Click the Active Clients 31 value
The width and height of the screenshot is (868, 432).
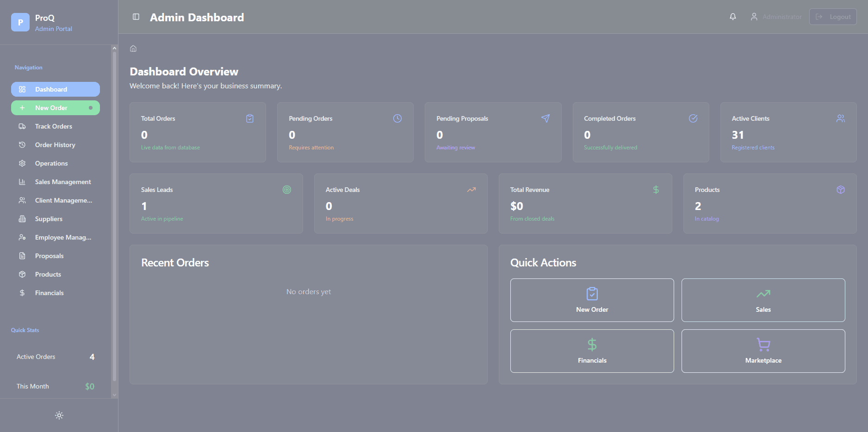pos(738,135)
